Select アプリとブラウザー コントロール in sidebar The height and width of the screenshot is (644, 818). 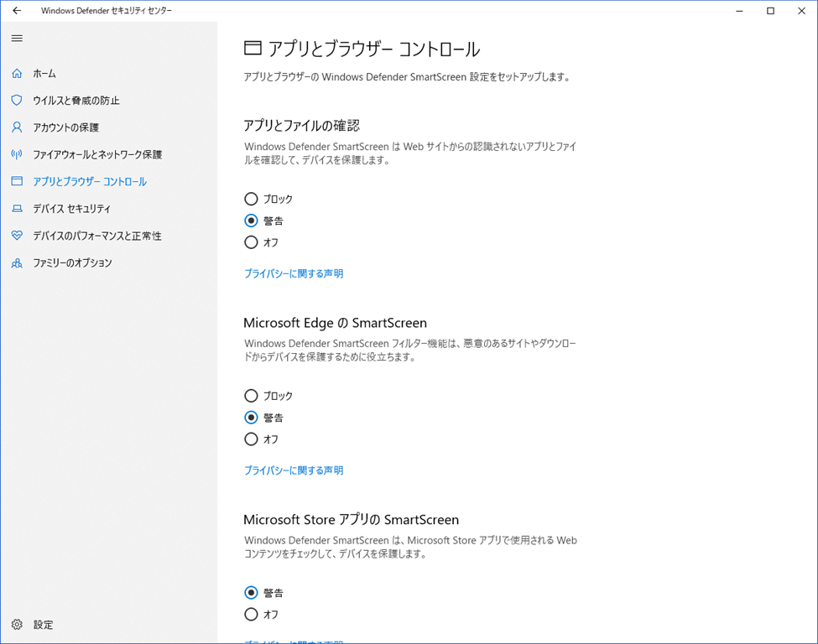tap(90, 181)
